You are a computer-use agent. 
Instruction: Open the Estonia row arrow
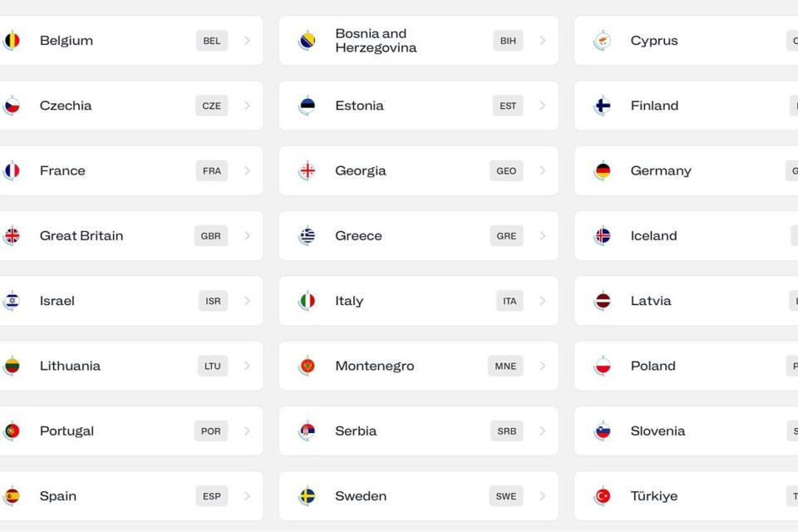pos(543,106)
